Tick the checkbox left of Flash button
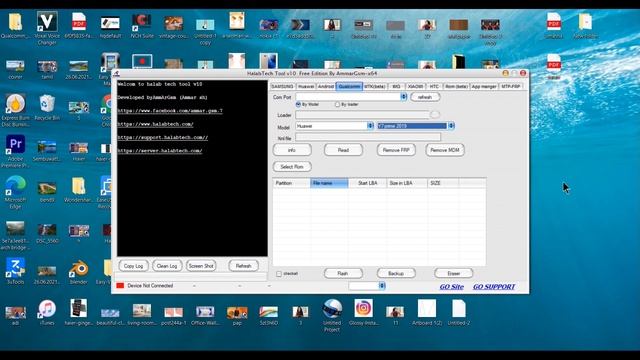Viewport: 640px width, 360px height. [x=279, y=274]
